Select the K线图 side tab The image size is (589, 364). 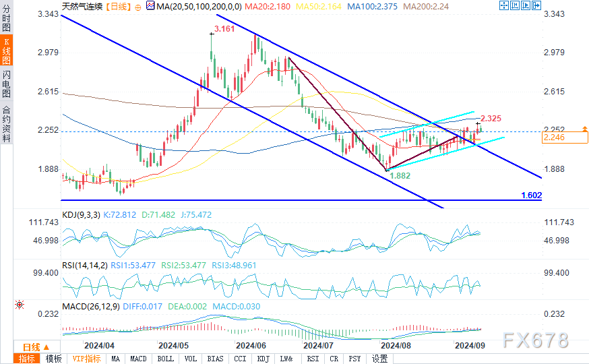tap(6, 51)
